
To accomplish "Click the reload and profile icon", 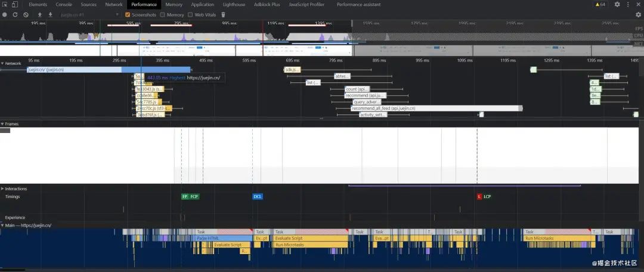I will point(15,15).
